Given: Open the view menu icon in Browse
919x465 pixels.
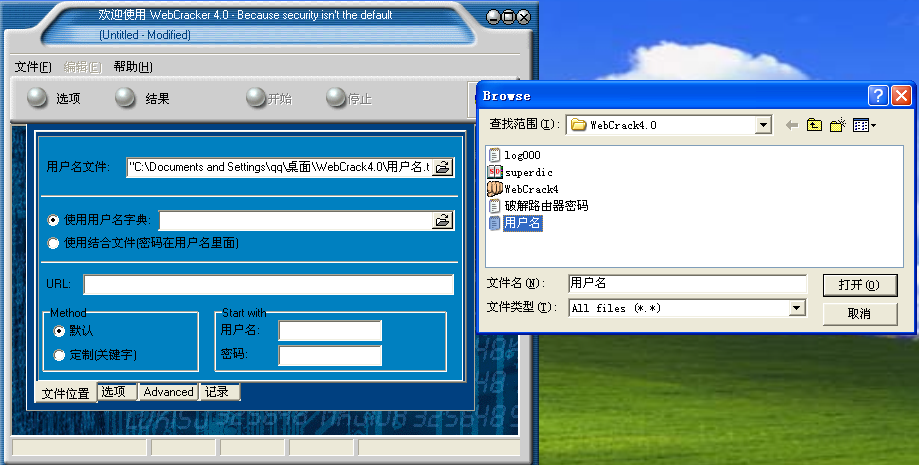Looking at the screenshot, I should (864, 125).
